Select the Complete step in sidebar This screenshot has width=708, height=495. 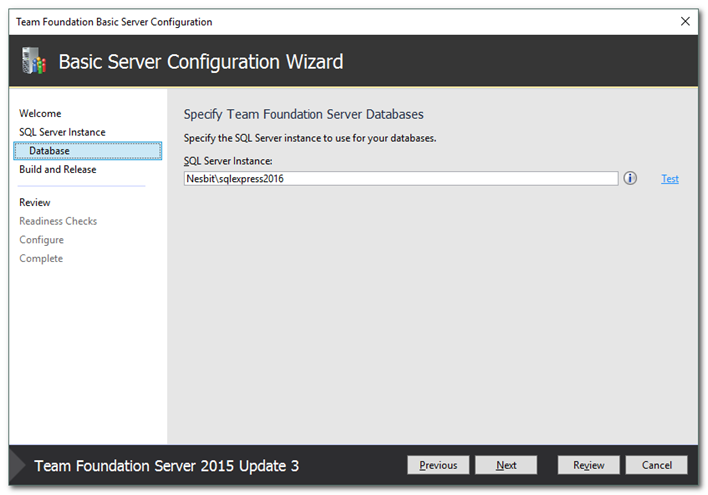pos(41,258)
